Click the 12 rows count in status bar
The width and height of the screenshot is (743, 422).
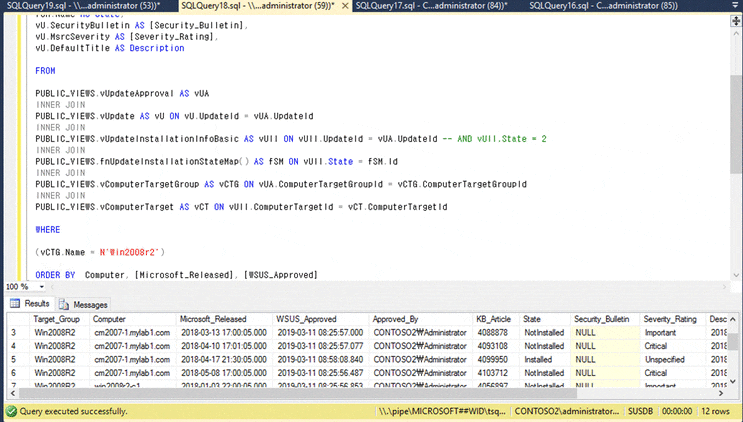pyautogui.click(x=716, y=411)
